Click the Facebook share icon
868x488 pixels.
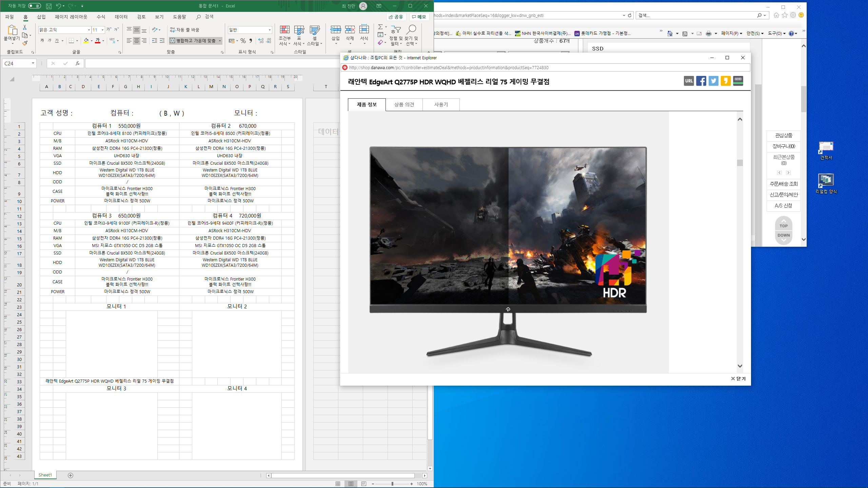click(x=701, y=81)
